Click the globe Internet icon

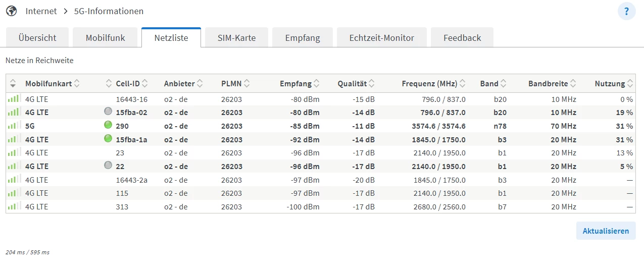[x=11, y=11]
